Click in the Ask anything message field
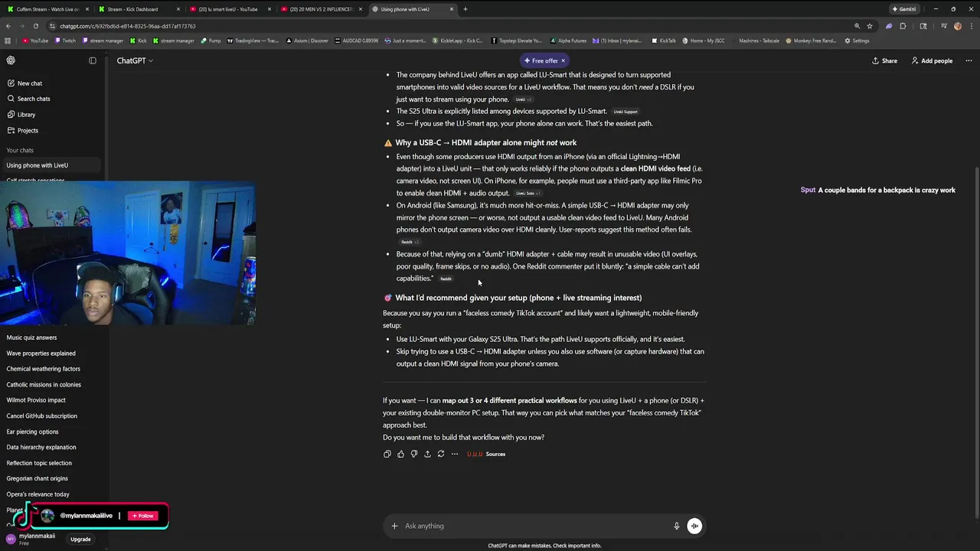The image size is (980, 551). [x=536, y=526]
